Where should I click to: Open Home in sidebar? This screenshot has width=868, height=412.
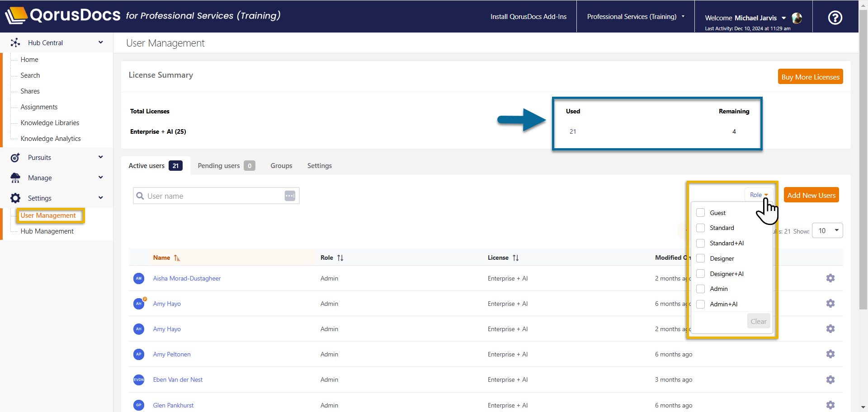(x=29, y=60)
